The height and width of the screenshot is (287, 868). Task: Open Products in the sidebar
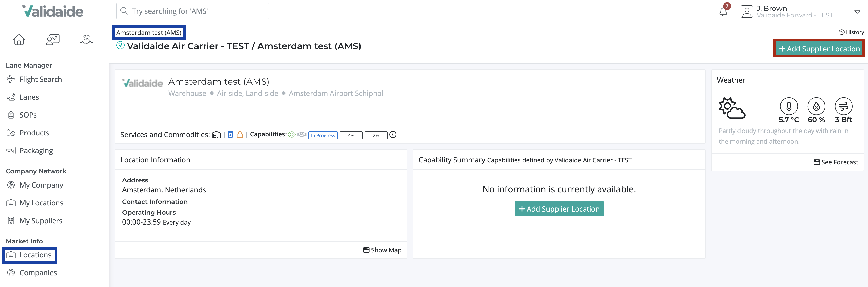(x=34, y=133)
